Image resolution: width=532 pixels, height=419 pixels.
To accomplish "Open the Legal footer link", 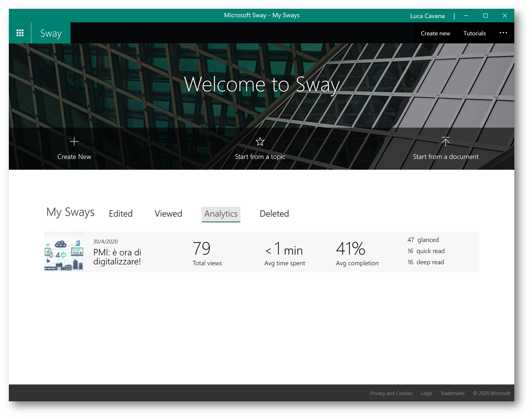I will pyautogui.click(x=426, y=393).
